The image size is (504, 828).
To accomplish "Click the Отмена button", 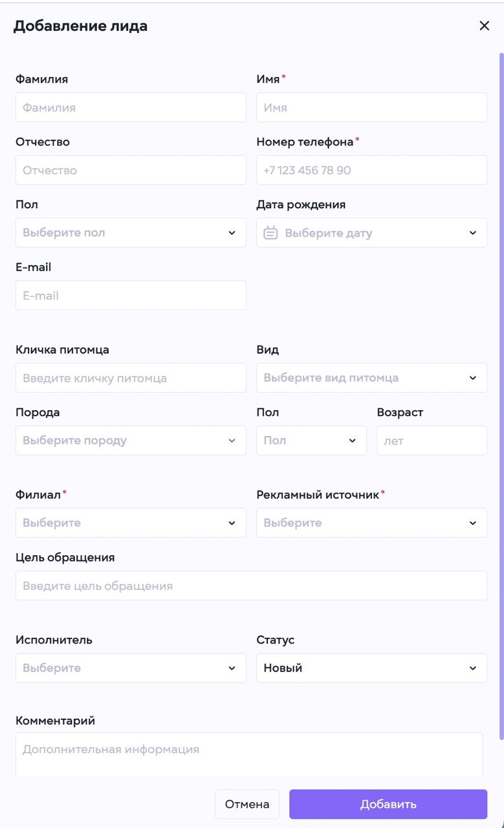I will [x=247, y=805].
